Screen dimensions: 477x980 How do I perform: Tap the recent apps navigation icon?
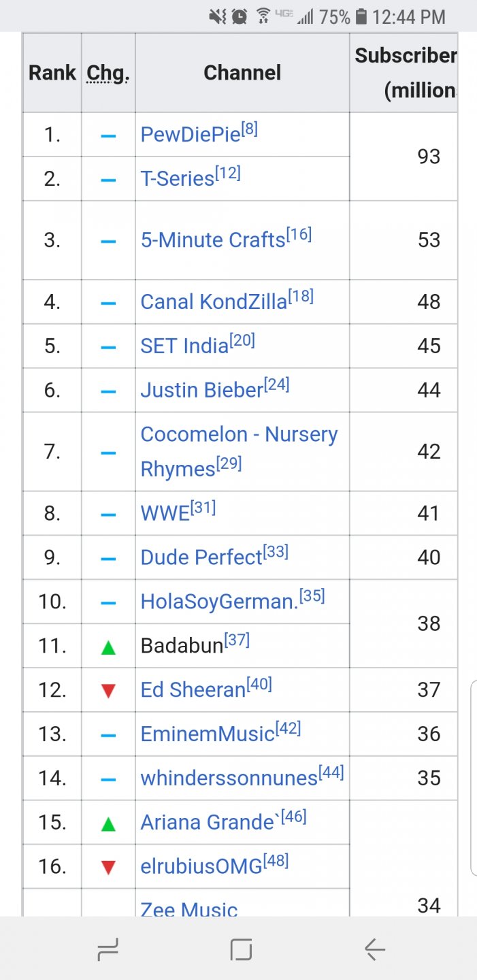click(x=108, y=949)
